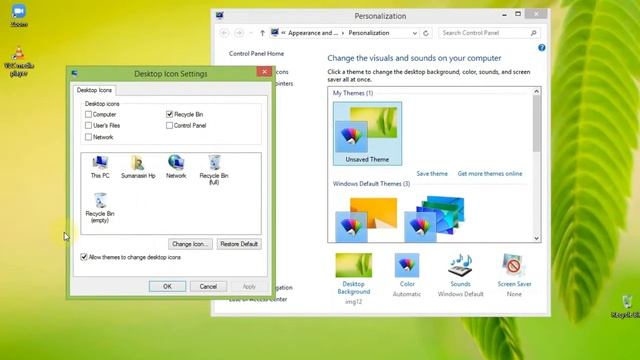This screenshot has height=360, width=640.
Task: Click the themes scroll up arrow
Action: click(x=536, y=91)
